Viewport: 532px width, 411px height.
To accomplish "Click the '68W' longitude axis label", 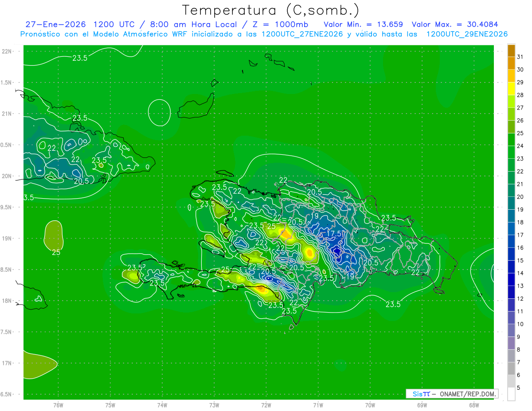I will (474, 405).
